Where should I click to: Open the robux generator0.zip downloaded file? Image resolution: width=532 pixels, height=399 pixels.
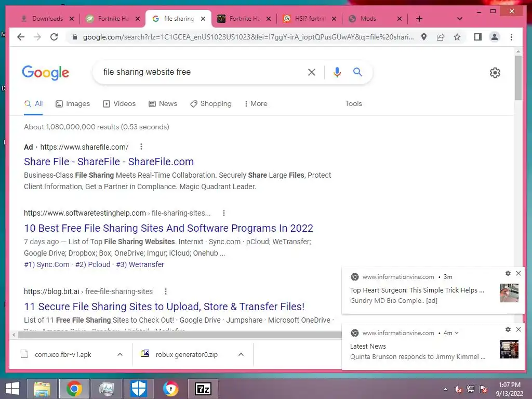coord(187,354)
